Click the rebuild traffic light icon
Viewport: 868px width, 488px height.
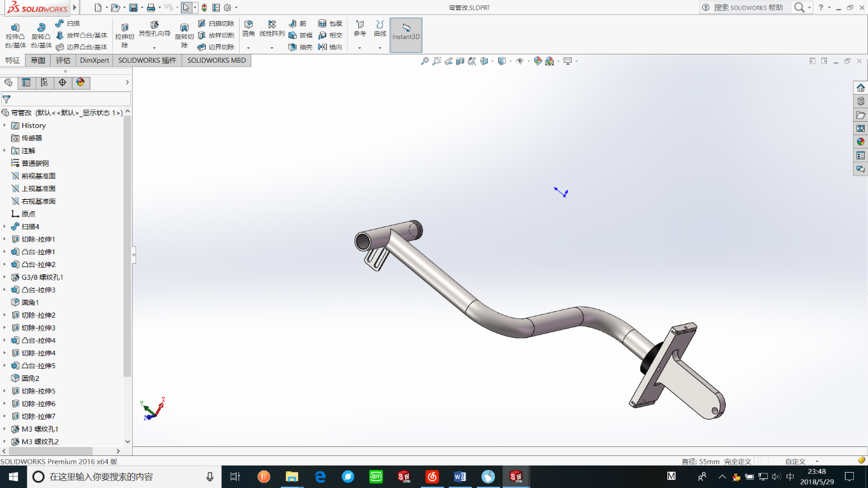click(x=204, y=8)
